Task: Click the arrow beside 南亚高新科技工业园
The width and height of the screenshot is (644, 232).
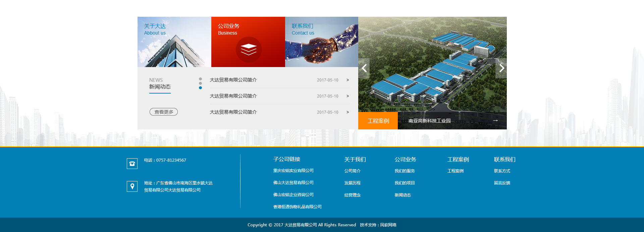Action: click(495, 121)
